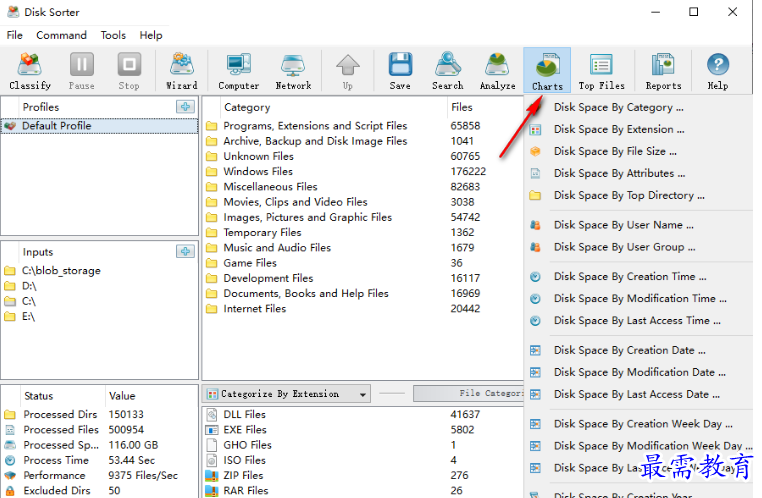Click the Pause toolbar icon
Image resolution: width=762 pixels, height=498 pixels.
(x=81, y=70)
